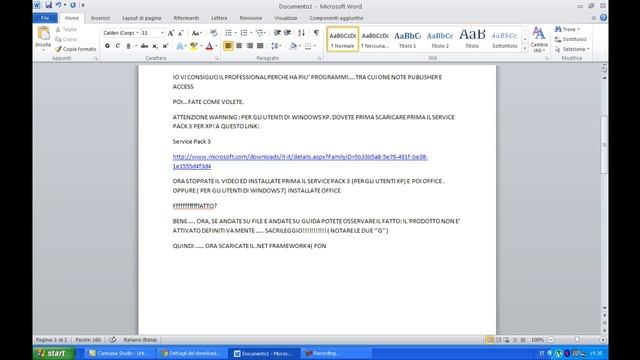Toggle italic (C) formatting
The image size is (640, 360).
click(118, 46)
